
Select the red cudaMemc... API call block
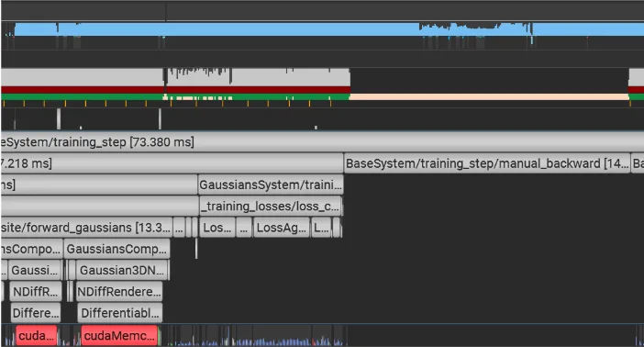(x=119, y=336)
